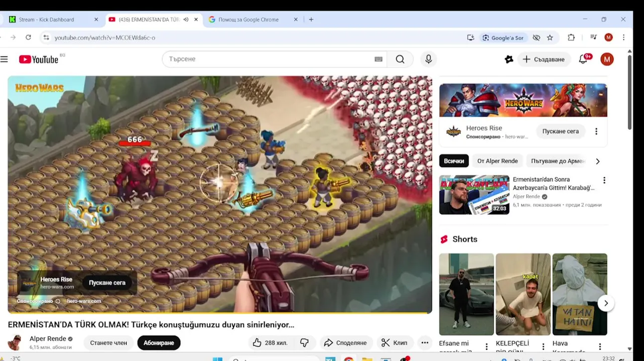This screenshot has height=361, width=644.
Task: Open the KELEPÇELİ short thumbnail
Action: point(523,294)
